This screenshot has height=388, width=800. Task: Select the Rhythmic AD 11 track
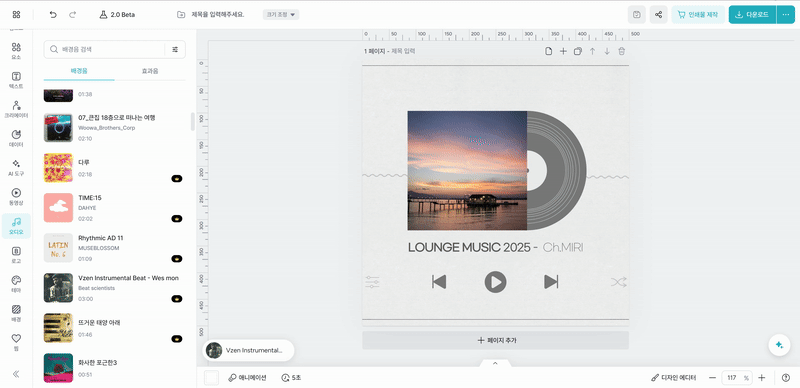(x=113, y=248)
